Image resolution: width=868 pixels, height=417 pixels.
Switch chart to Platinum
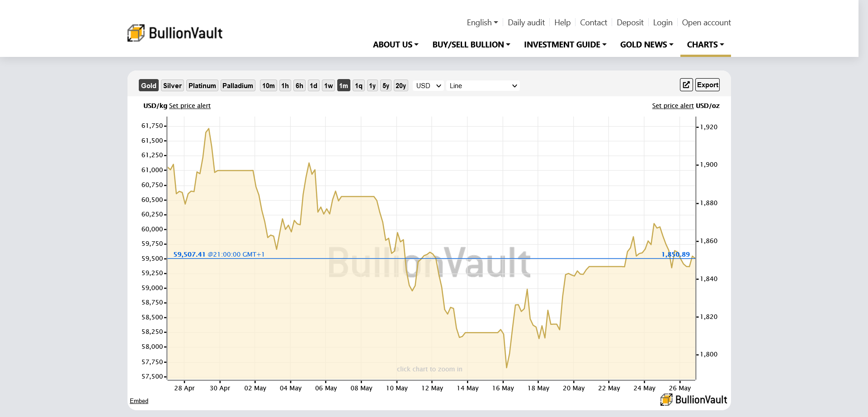tap(202, 86)
